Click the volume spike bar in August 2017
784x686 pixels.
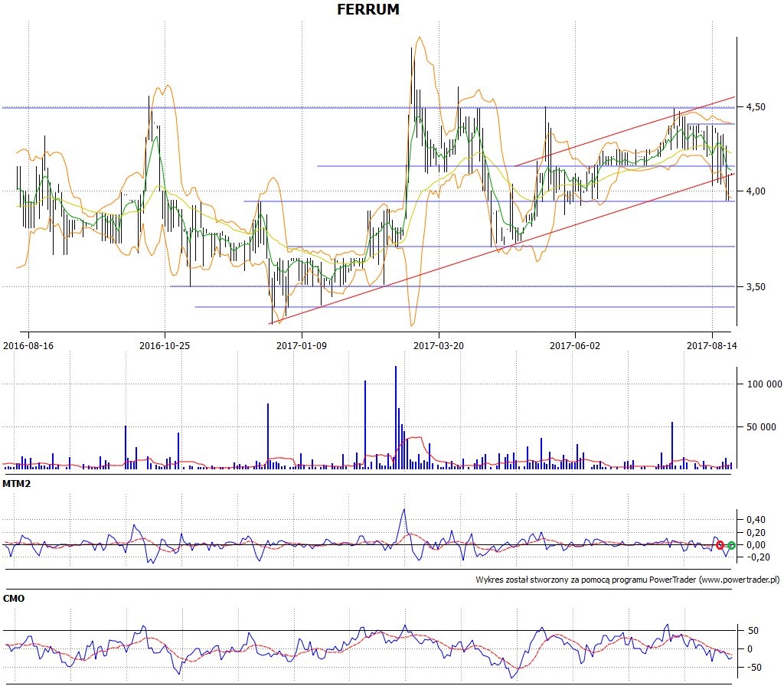click(672, 445)
